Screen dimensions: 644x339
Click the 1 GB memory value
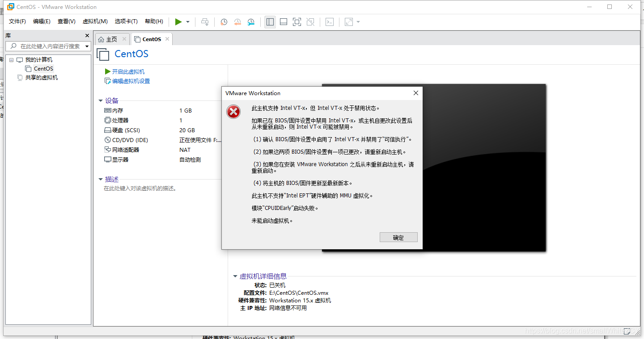click(x=186, y=111)
